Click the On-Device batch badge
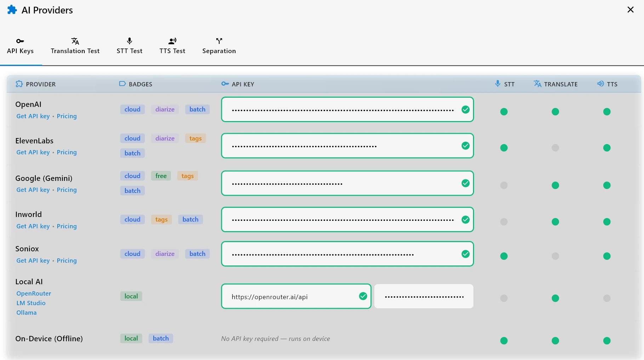This screenshot has height=360, width=644. 161,338
